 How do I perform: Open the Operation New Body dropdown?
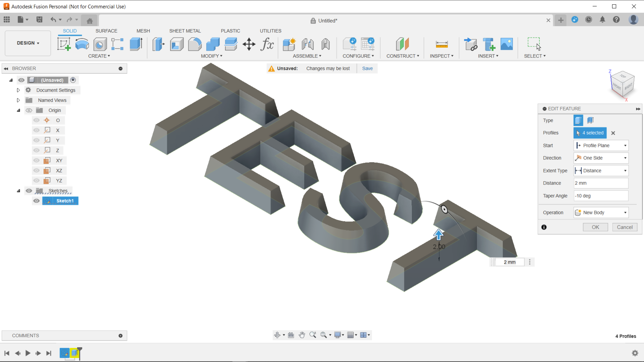coord(601,212)
